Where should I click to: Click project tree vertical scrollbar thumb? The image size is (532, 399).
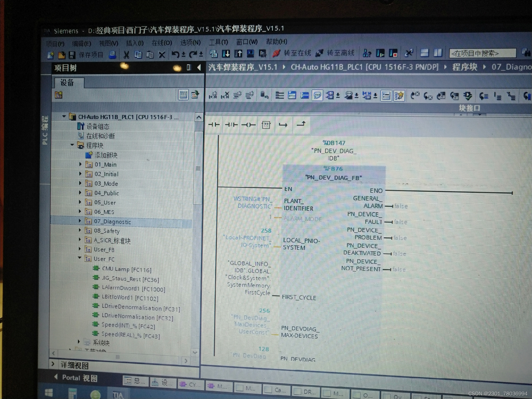click(198, 168)
